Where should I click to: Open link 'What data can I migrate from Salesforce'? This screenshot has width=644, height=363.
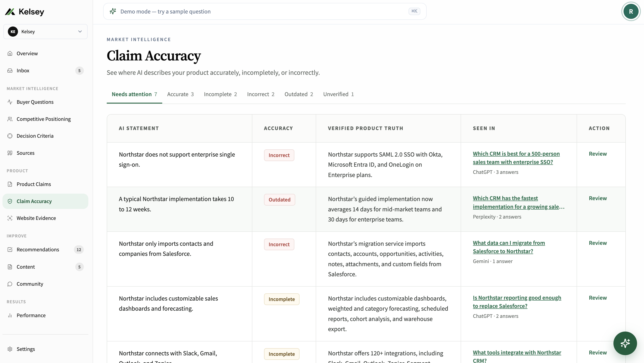pos(509,247)
